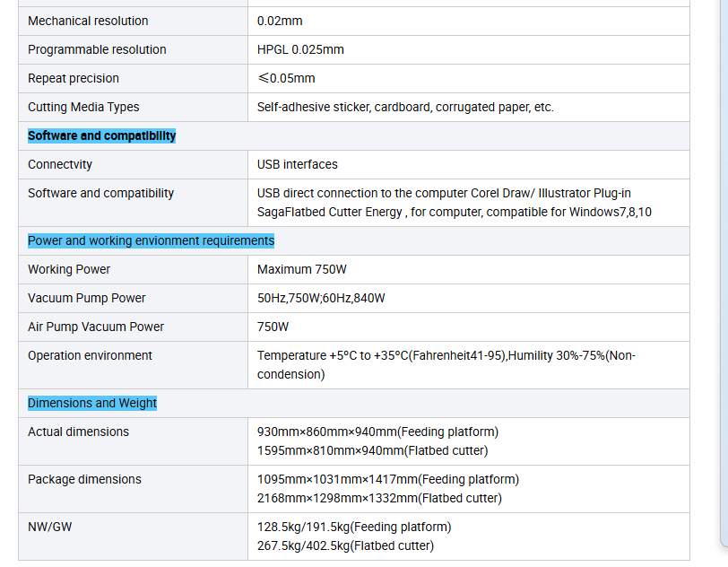Viewport: 728px width, 567px height.
Task: Select the '0.02mm' value
Action: pos(280,21)
